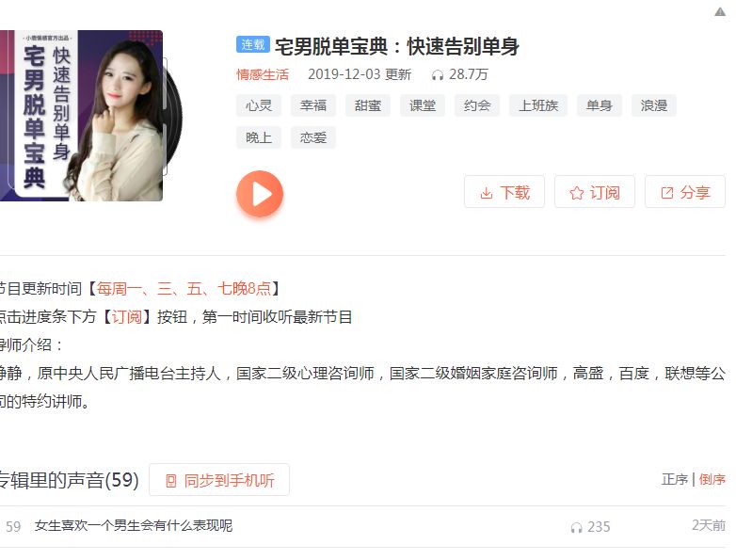Switch track order to 正序
736x560 pixels.
(675, 479)
